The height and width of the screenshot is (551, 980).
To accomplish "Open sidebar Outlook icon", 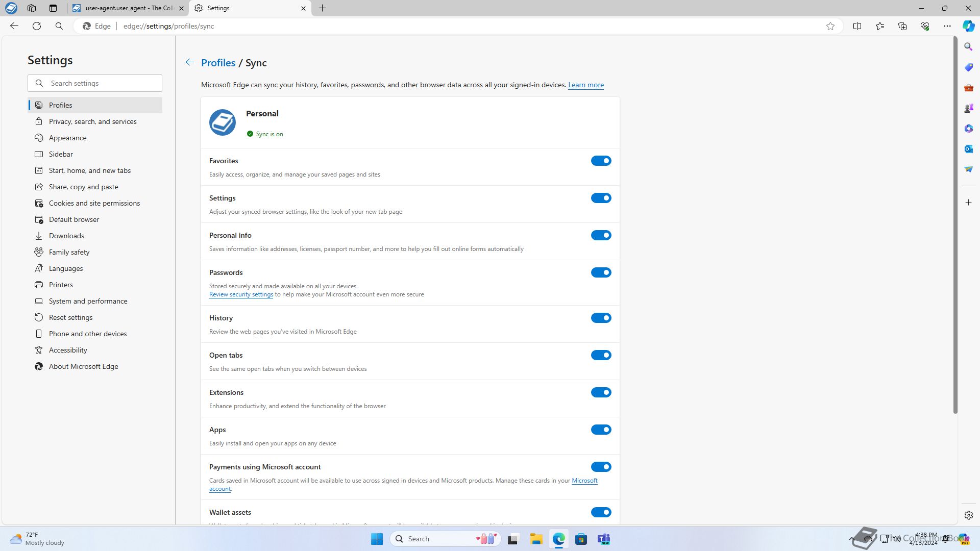I will pos(968,149).
